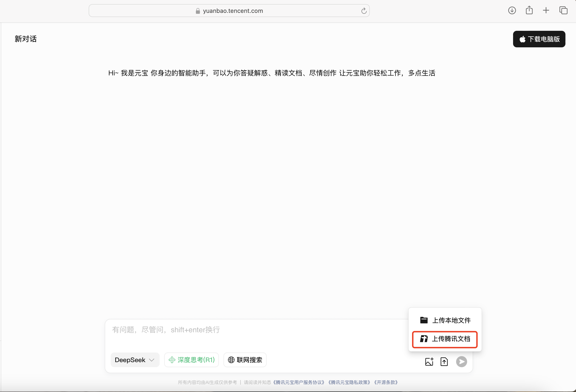Open 《腾讯元宝用户服务协议》 link
The height and width of the screenshot is (392, 576).
click(298, 382)
